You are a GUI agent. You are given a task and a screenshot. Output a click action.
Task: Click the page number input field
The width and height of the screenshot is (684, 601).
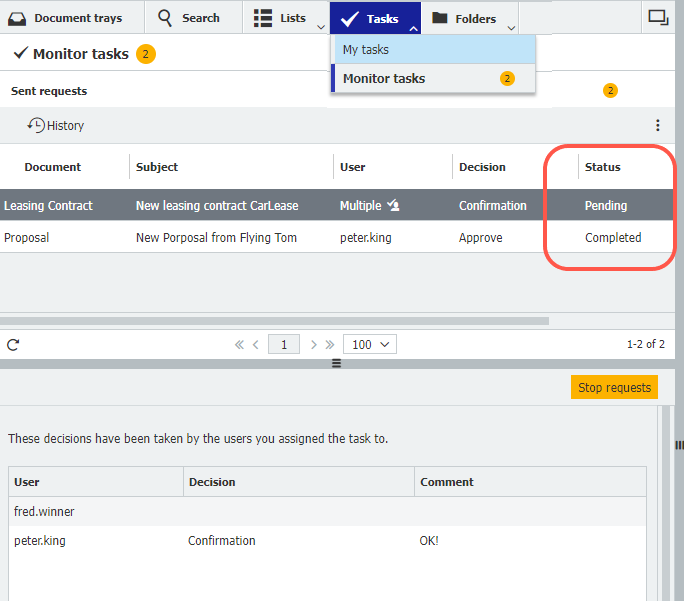click(x=284, y=345)
